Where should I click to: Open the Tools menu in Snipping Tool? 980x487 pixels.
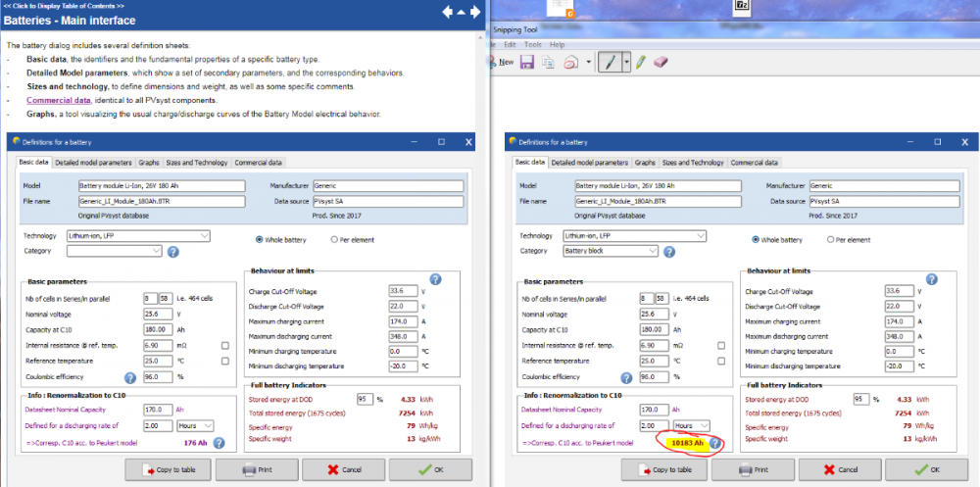(x=533, y=45)
